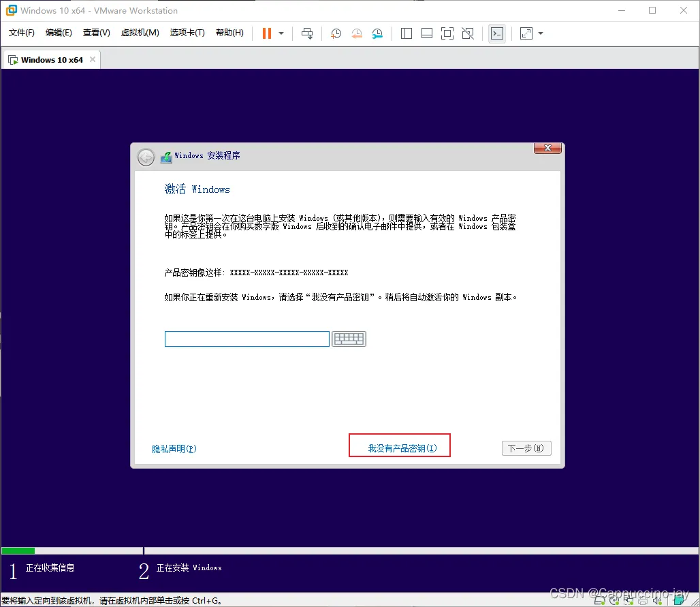
Task: Open the 帮助(H) menu
Action: click(229, 33)
